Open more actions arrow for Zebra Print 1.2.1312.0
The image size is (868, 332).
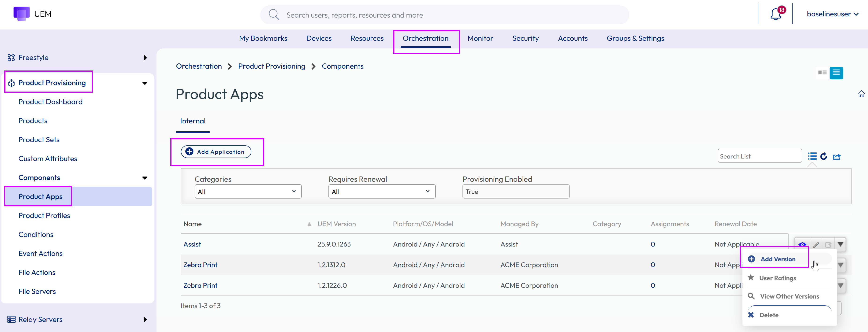pos(841,265)
